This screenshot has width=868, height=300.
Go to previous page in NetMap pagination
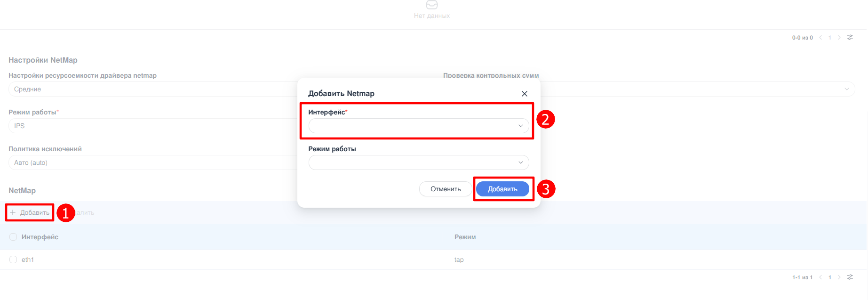point(820,277)
